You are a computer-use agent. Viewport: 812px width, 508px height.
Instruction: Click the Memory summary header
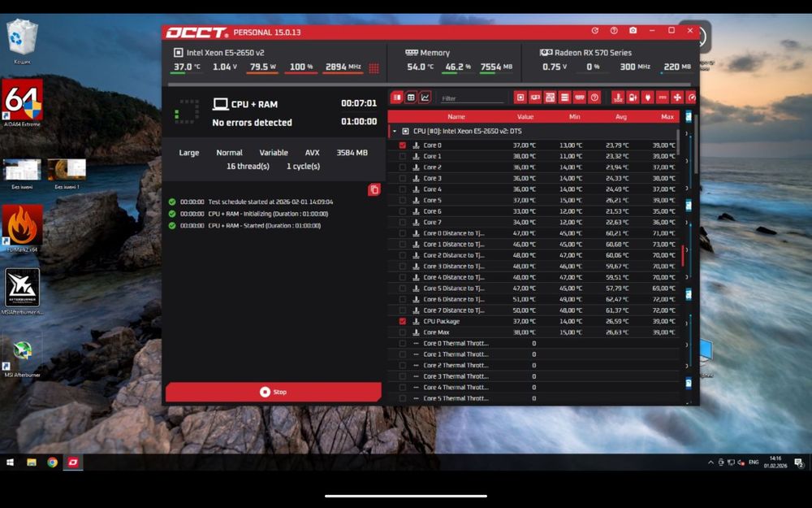click(x=428, y=52)
